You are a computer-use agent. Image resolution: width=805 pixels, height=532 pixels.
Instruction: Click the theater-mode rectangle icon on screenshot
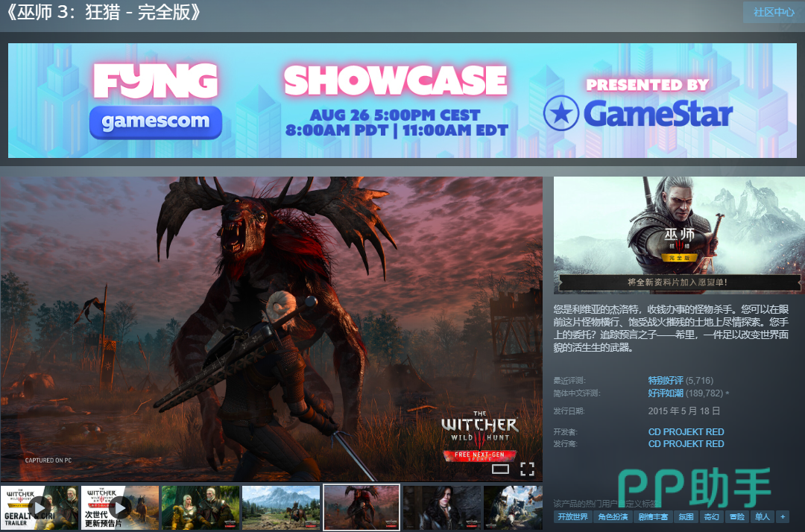[500, 469]
